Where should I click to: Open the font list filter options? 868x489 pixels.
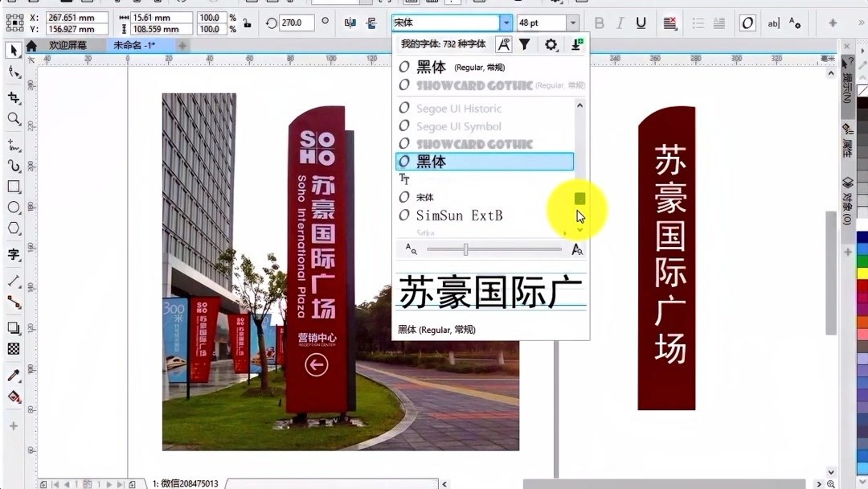tap(524, 45)
